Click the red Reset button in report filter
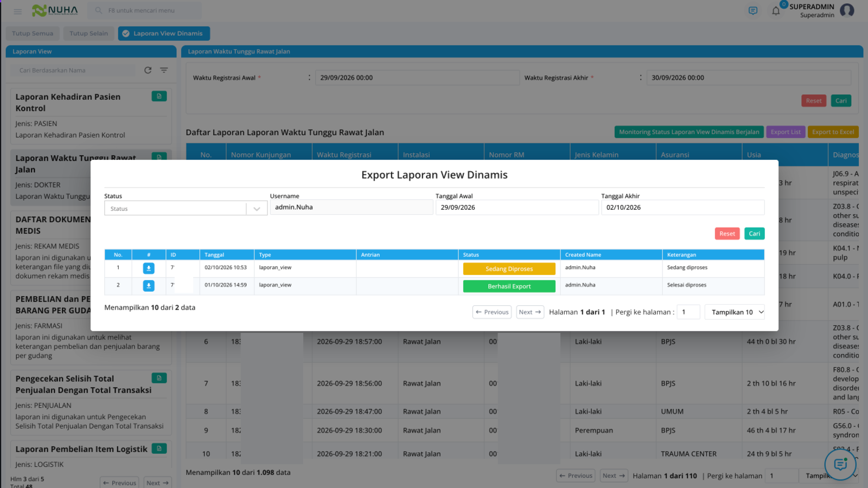Screen dimensions: 868x488 pyautogui.click(x=813, y=101)
